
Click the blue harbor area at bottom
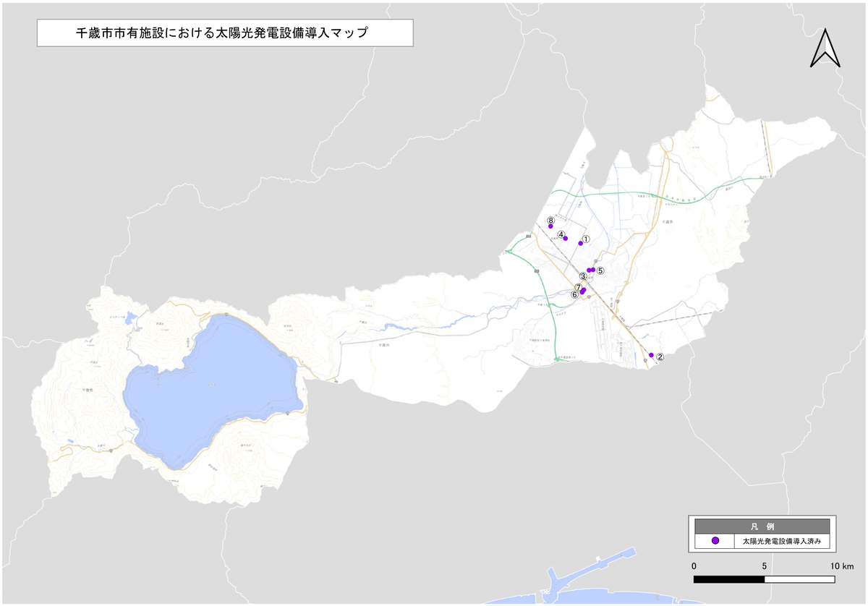click(x=564, y=589)
